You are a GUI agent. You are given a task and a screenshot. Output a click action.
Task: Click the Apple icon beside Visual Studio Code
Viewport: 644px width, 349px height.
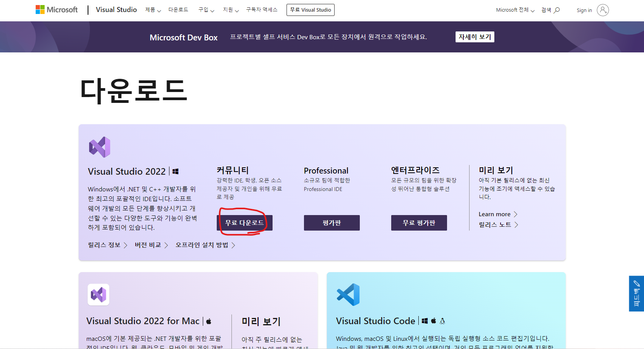[434, 321]
